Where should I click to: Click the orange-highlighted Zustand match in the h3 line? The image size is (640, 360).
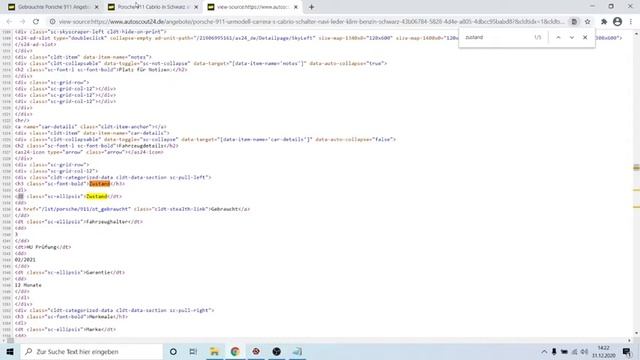[100, 184]
